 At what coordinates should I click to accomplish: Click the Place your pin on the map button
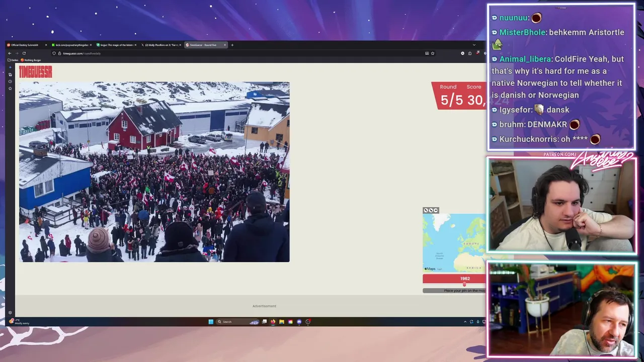point(454,291)
